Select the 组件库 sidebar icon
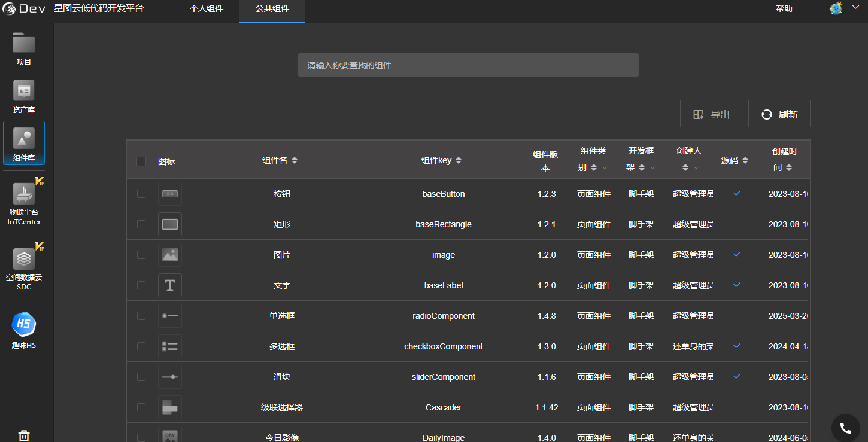Viewport: 868px width, 442px height. coord(24,139)
